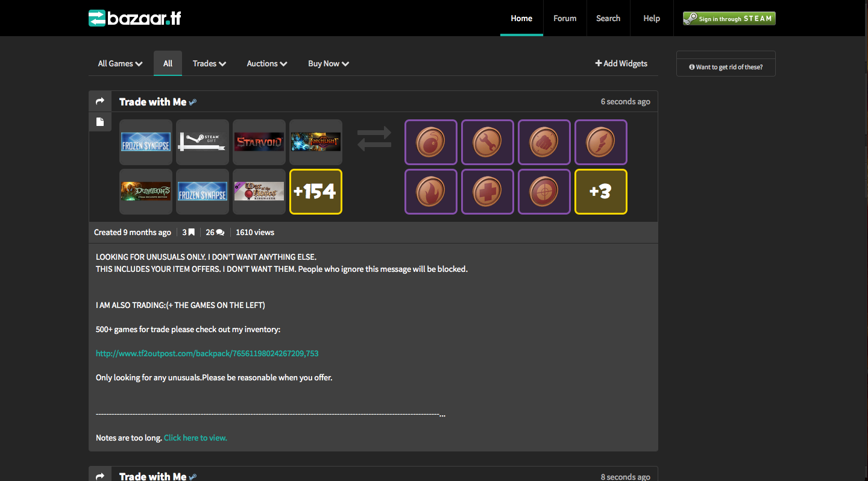The height and width of the screenshot is (481, 868).
Task: Go to the Forum page
Action: (565, 18)
